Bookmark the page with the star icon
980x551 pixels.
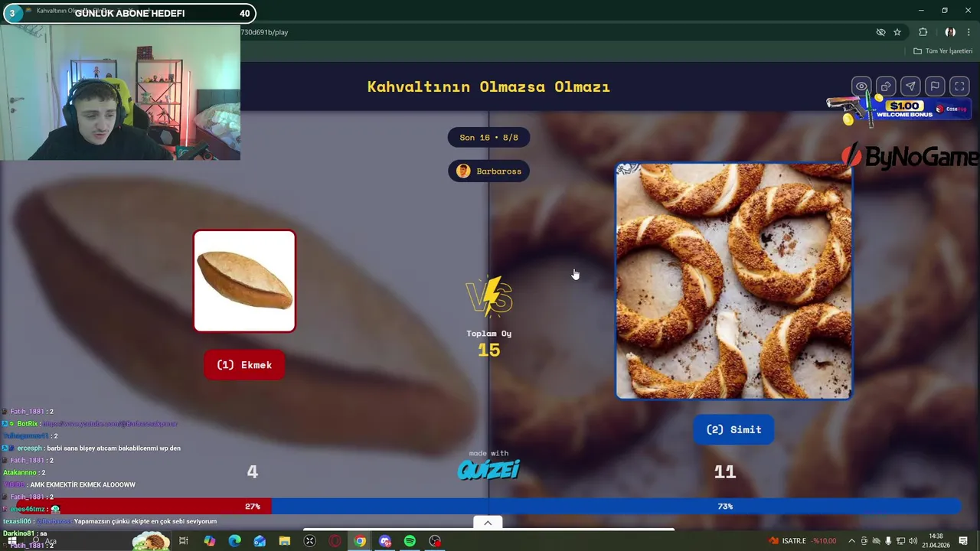click(897, 32)
